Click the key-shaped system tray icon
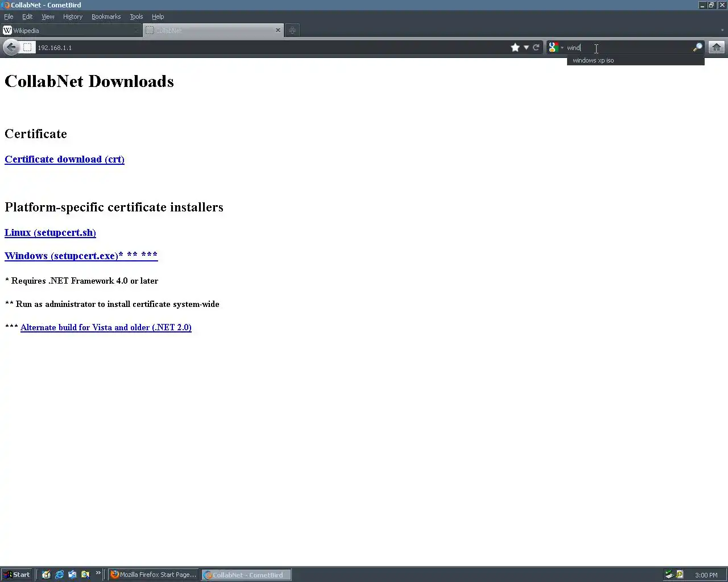This screenshot has height=582, width=728. point(680,575)
